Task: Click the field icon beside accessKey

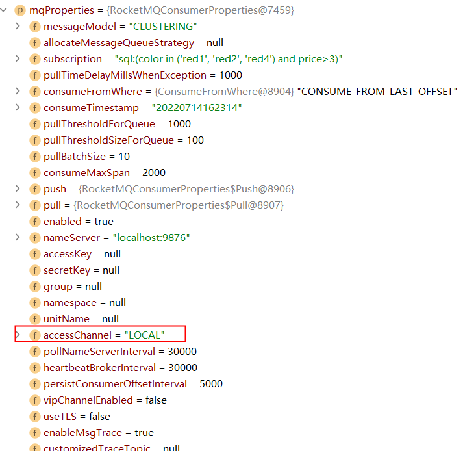Action: click(35, 254)
